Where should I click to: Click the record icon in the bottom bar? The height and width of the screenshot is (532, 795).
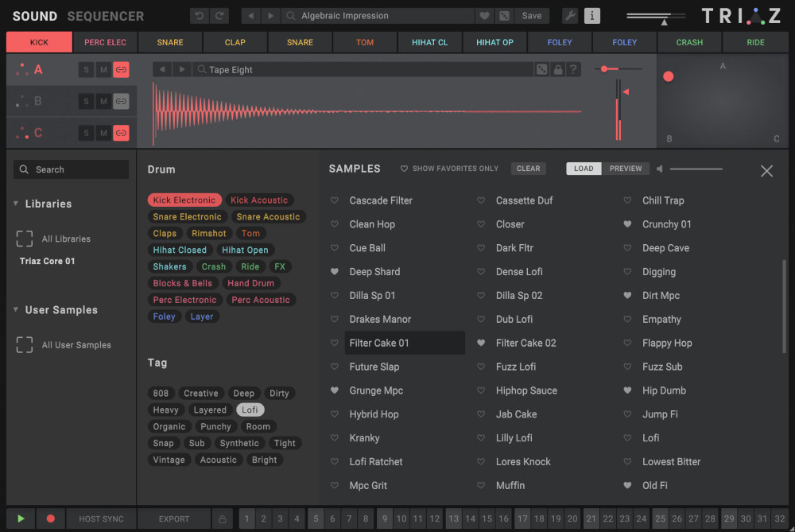pos(50,518)
